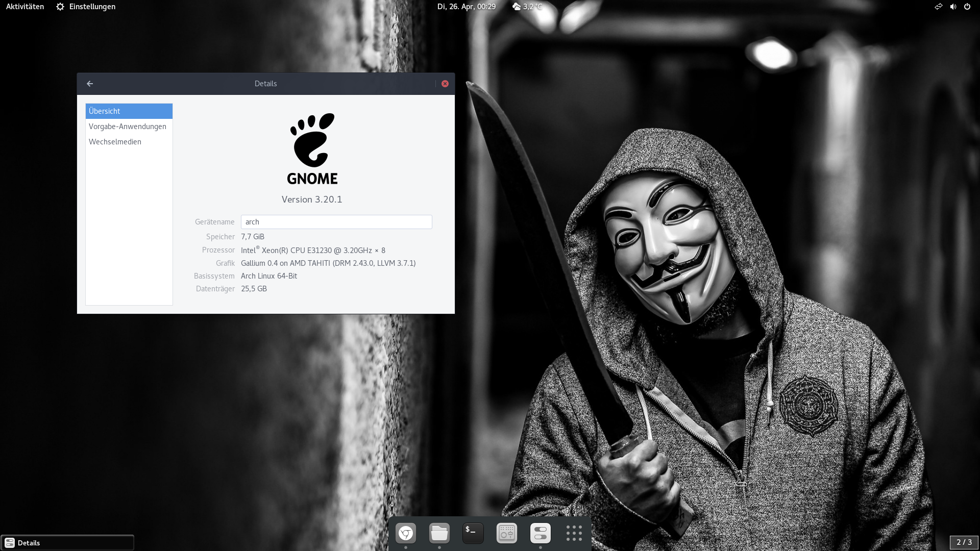Open the clock and calendar menu
The image size is (980, 551).
pyautogui.click(x=466, y=7)
